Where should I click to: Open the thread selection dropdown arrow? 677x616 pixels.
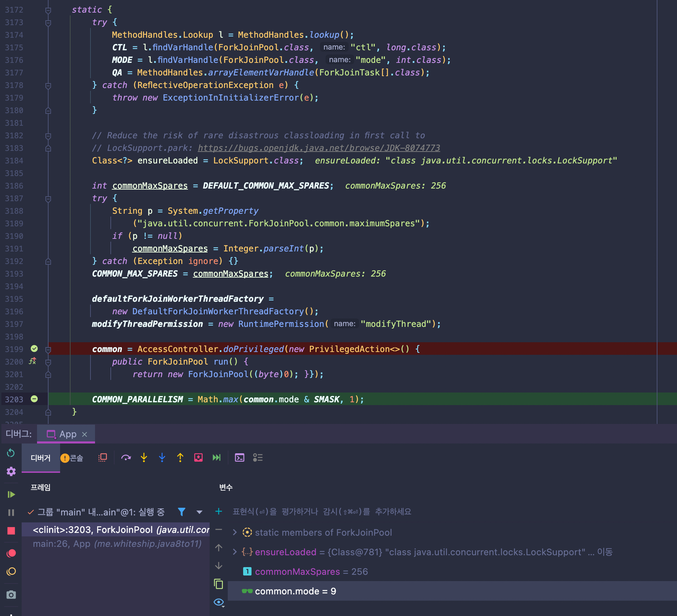coord(199,512)
